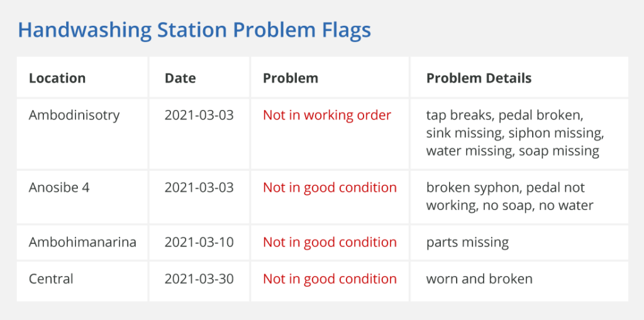Screen dimensions: 644x320
Task: Select the 2021-03-10 date cell
Action: tap(199, 243)
